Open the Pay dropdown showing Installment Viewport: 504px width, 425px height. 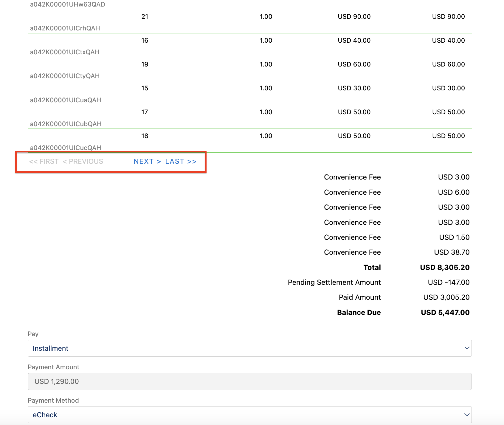(x=249, y=348)
